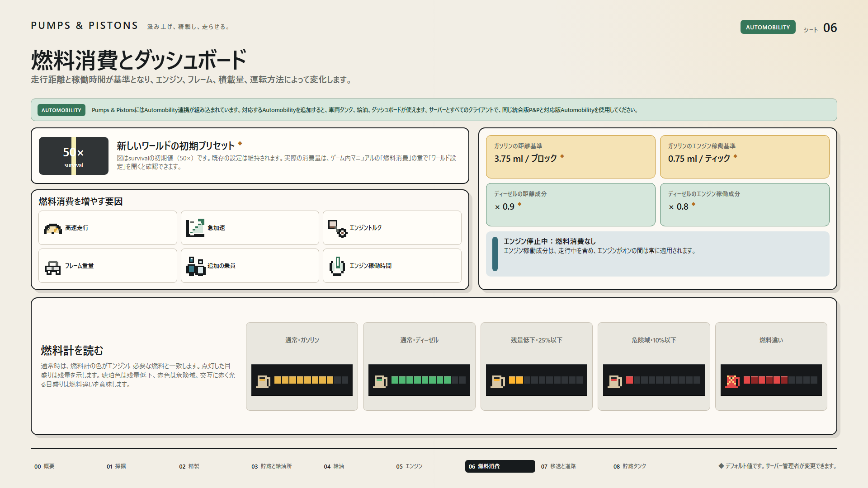Click the デフォルト値です footer note
Screen dimensions: 868x488
click(777, 466)
